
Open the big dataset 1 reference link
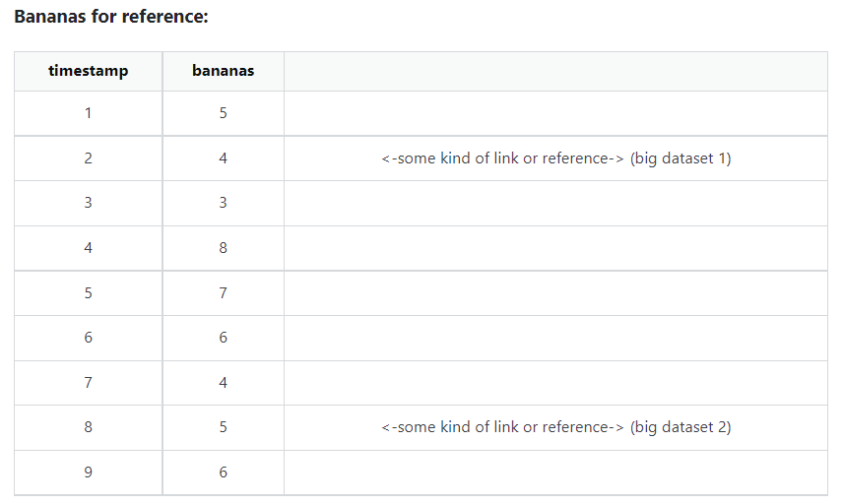click(555, 157)
